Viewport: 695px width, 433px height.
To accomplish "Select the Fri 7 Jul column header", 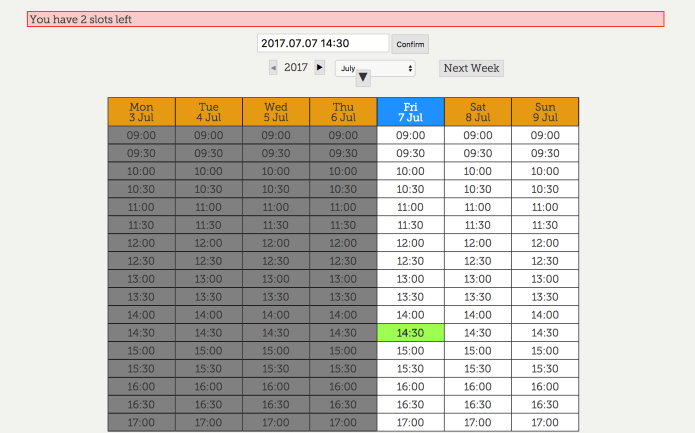I will [x=410, y=112].
